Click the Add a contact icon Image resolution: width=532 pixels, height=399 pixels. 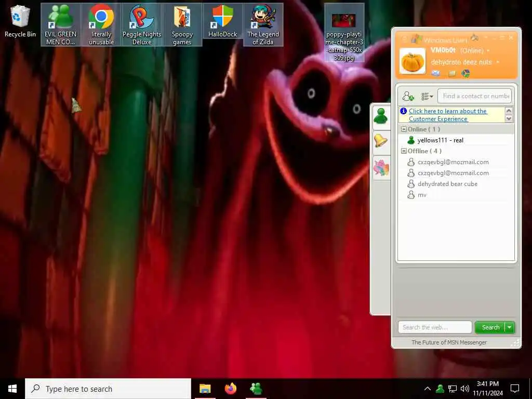408,96
